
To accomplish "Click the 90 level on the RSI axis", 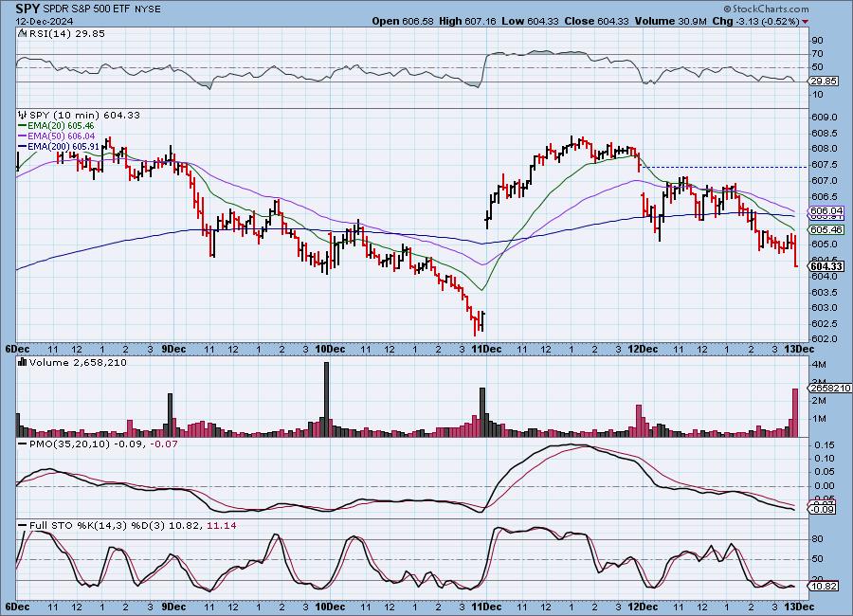I will tap(817, 40).
